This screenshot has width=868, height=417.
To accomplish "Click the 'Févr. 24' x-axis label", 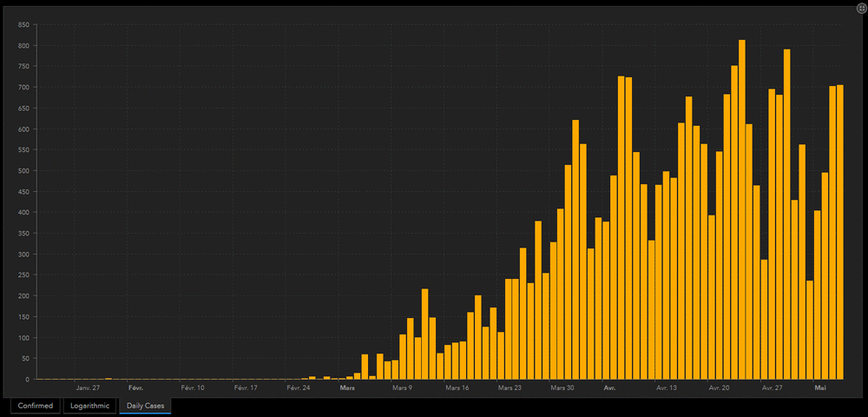I will [x=298, y=388].
